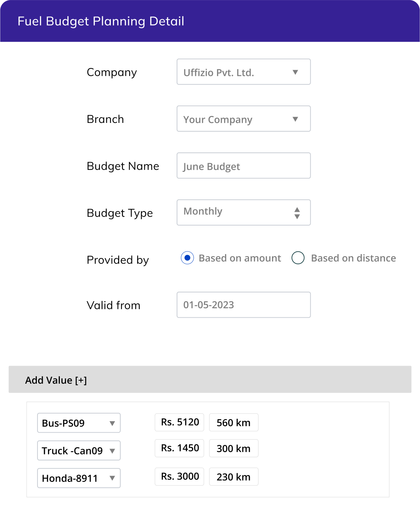The height and width of the screenshot is (509, 420).
Task: Click the Valid from date field
Action: [244, 305]
